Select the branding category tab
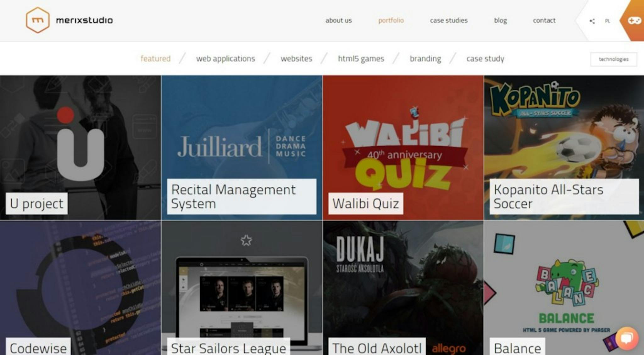Image resolution: width=644 pixels, height=355 pixels. 425,59
